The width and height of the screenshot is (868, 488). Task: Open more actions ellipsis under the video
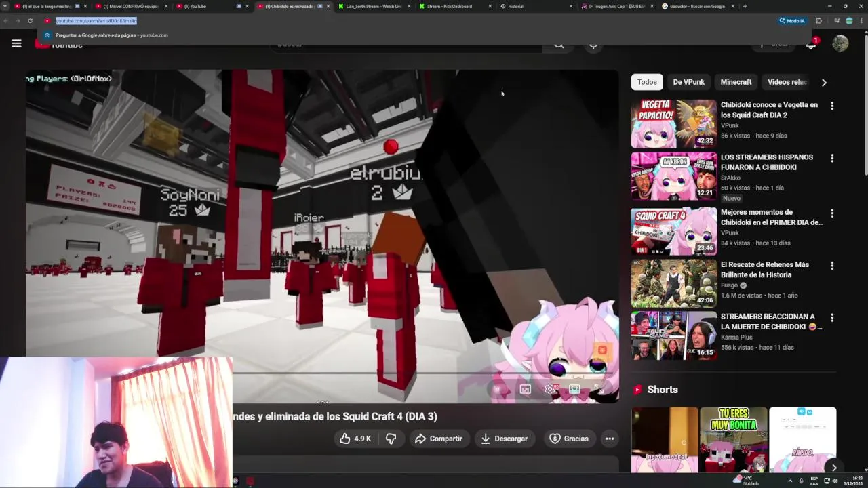pyautogui.click(x=610, y=439)
